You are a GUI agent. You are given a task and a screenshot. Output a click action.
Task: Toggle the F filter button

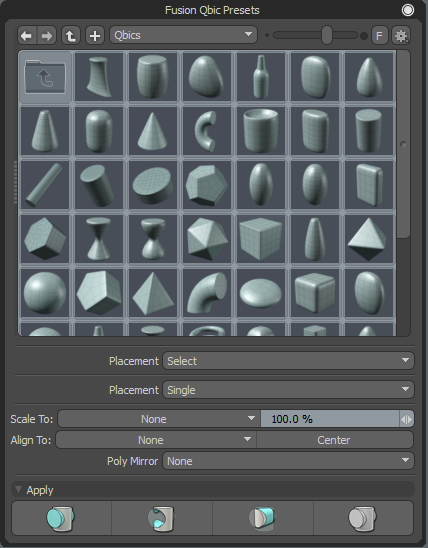[379, 35]
